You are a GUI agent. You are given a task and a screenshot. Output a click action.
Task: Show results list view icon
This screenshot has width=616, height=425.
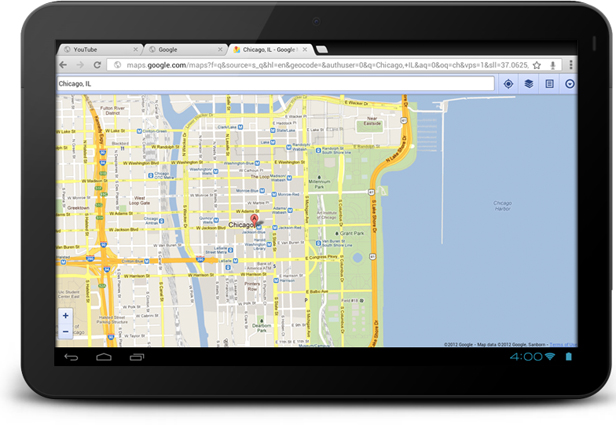[x=549, y=84]
